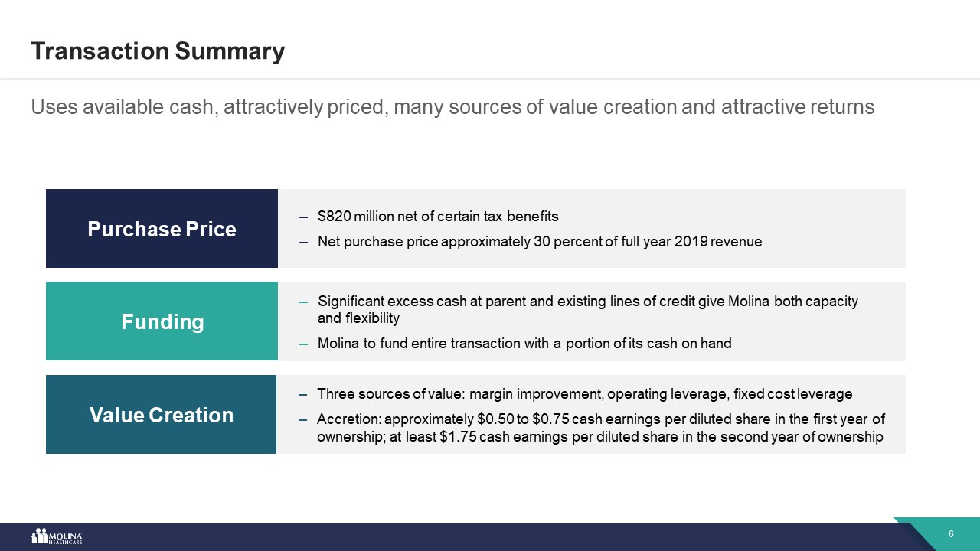Click the significant excess cash bullet
This screenshot has height=551, width=980.
(x=587, y=309)
